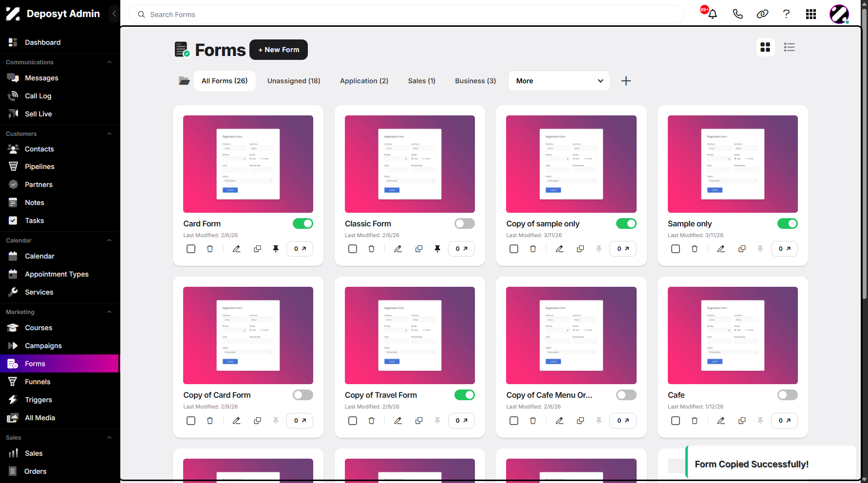Collapse the Sales sidebar section
The image size is (868, 483).
tap(109, 438)
